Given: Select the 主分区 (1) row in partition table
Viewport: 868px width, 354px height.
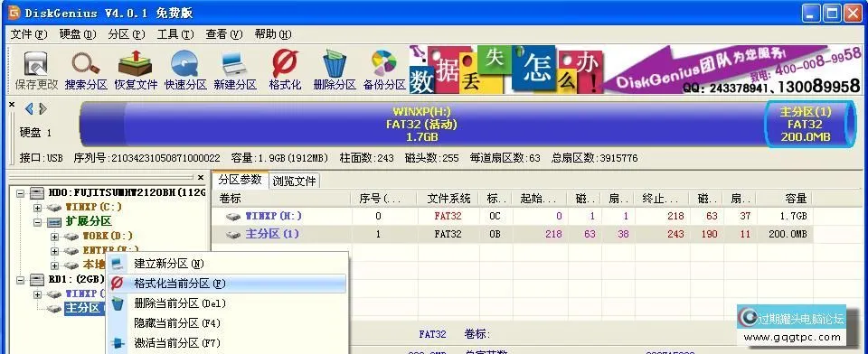Looking at the screenshot, I should point(513,234).
